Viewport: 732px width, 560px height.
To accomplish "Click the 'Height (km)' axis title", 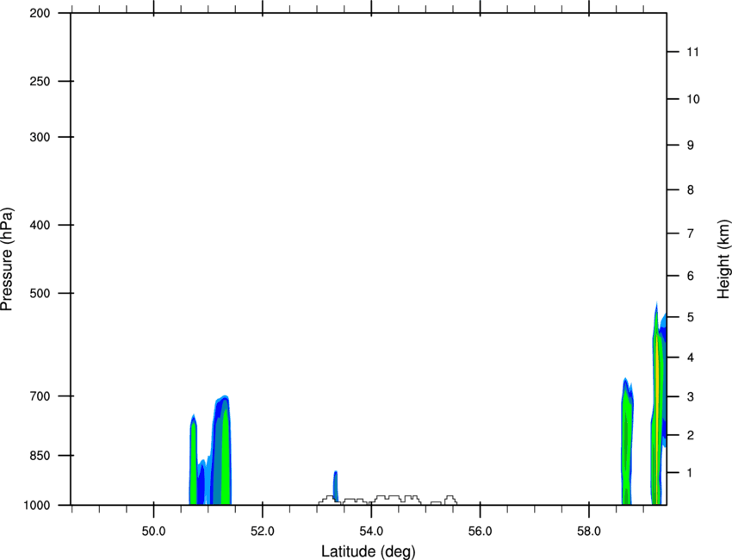I will 723,258.
